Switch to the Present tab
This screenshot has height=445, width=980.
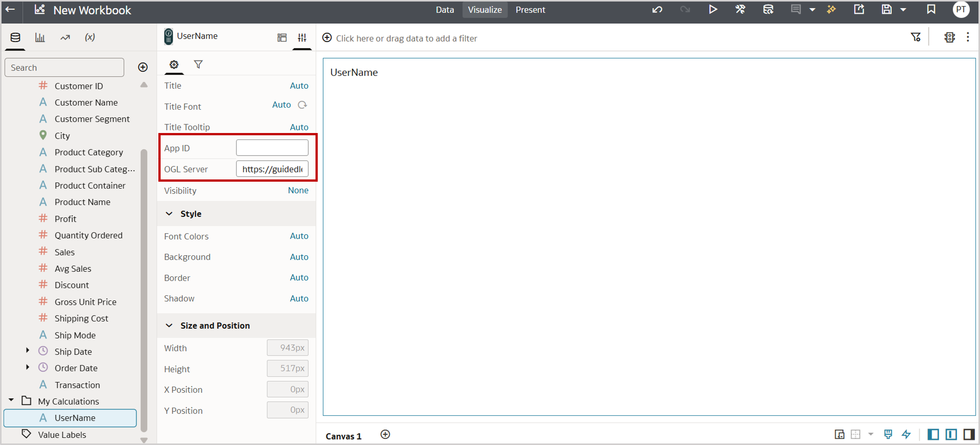pos(530,9)
